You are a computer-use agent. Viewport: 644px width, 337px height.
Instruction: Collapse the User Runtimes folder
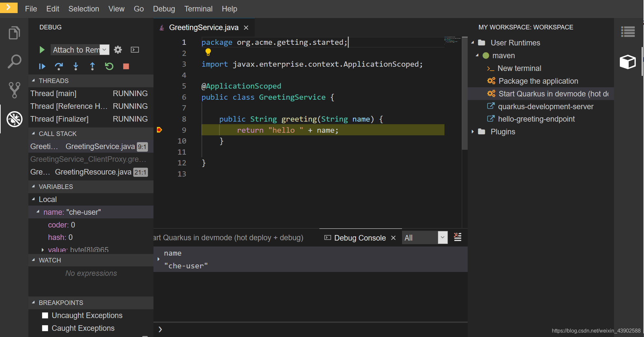point(473,43)
